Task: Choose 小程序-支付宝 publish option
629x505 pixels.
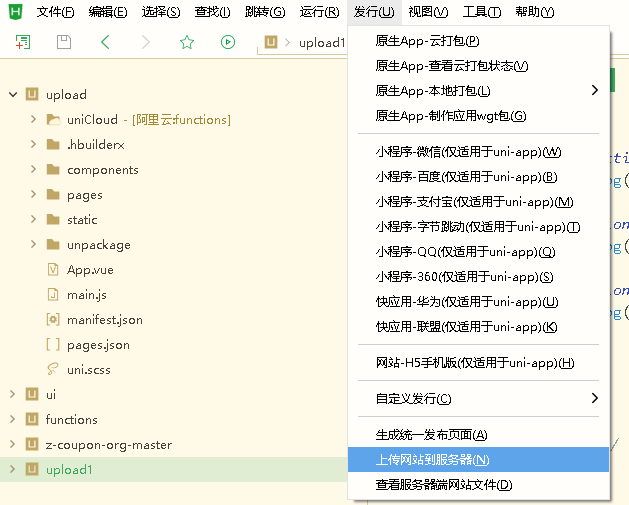Action: pos(478,202)
